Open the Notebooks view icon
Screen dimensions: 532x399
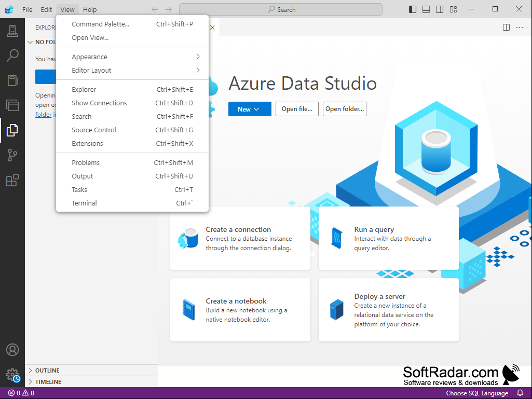click(12, 80)
